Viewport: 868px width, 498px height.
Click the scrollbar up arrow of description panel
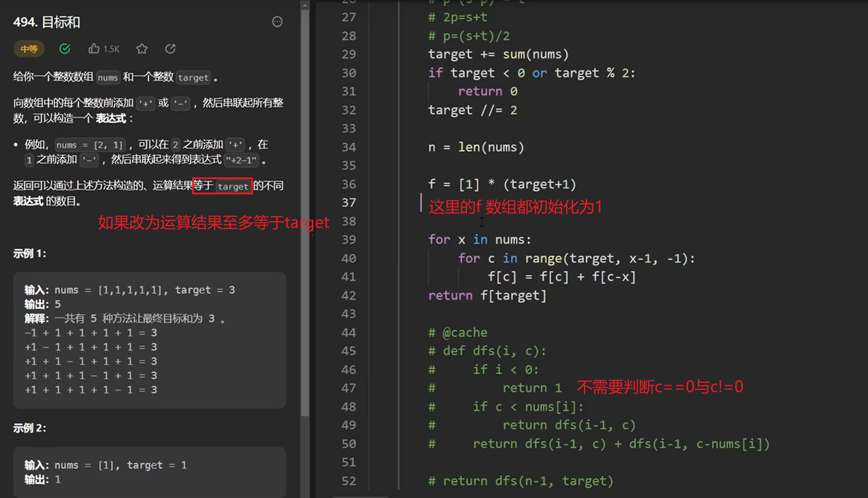(x=305, y=6)
